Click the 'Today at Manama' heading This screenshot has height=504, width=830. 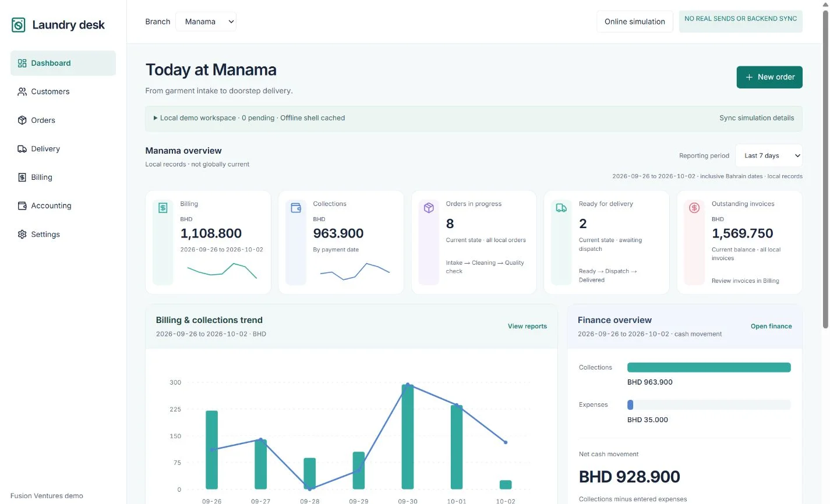211,70
